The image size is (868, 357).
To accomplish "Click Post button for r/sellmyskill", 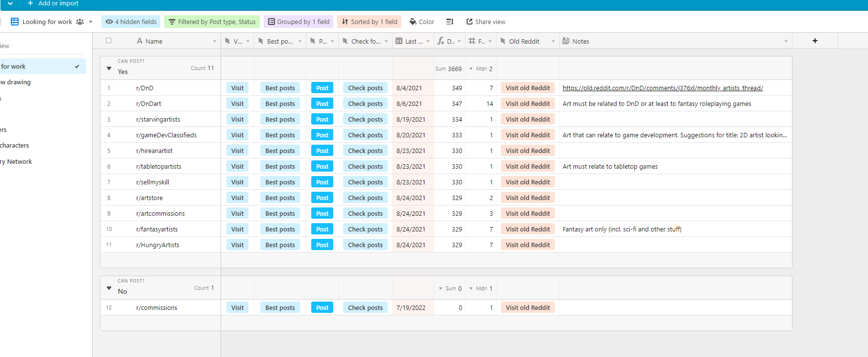I will click(x=322, y=182).
